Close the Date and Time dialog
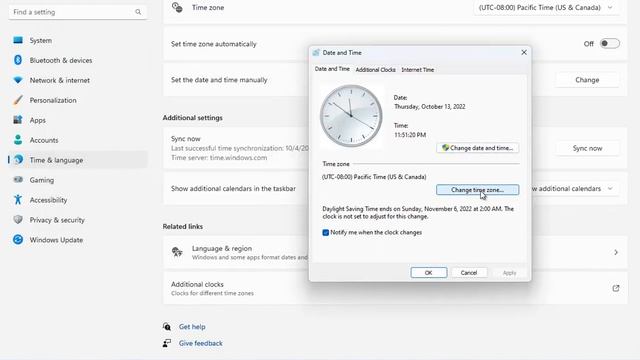This screenshot has height=360, width=640. pos(524,53)
